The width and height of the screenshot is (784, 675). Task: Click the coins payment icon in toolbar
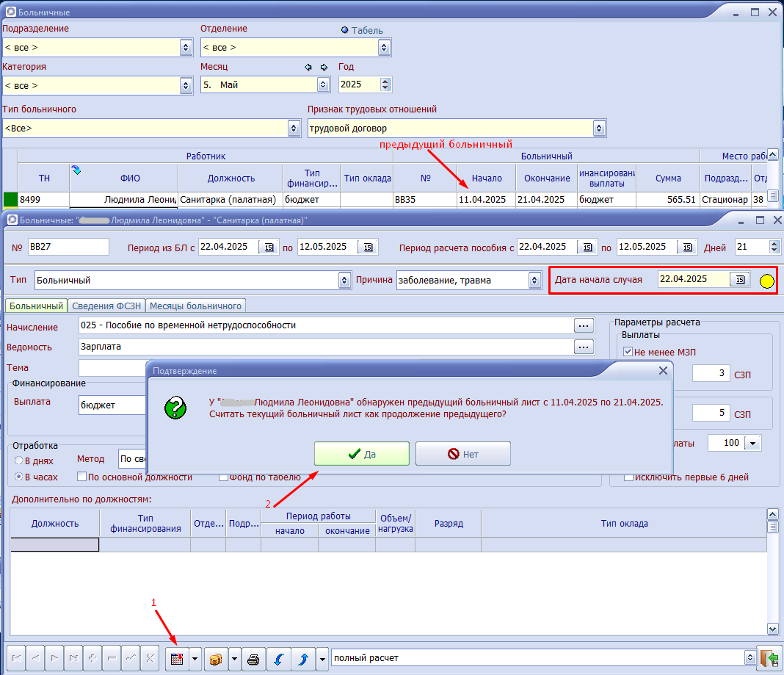pos(216,659)
